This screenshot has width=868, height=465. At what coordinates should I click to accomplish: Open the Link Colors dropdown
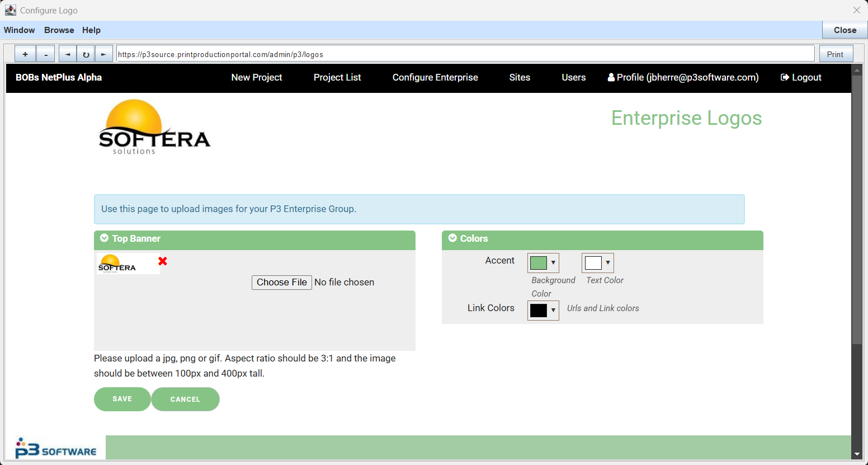[543, 310]
